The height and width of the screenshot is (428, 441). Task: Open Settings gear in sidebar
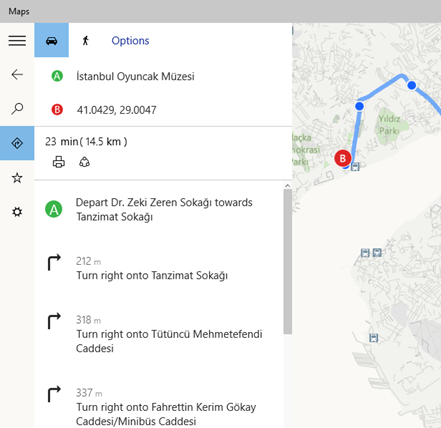(17, 212)
